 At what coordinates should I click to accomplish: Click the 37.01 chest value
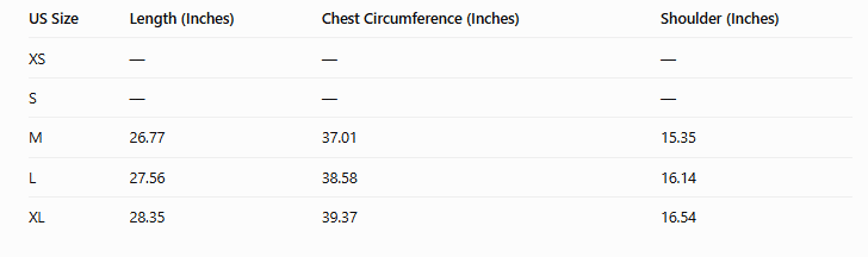pos(339,138)
